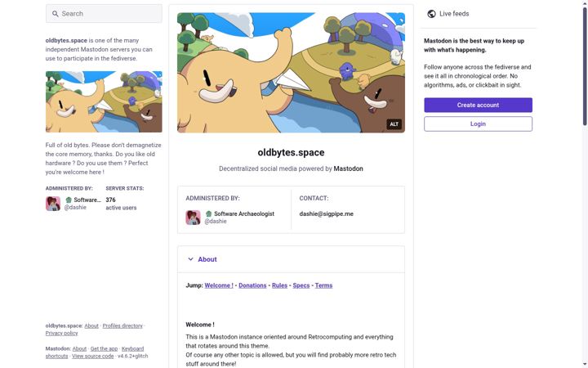This screenshot has width=588, height=368.
Task: Click the large mammoth banner image
Action: pos(291,73)
